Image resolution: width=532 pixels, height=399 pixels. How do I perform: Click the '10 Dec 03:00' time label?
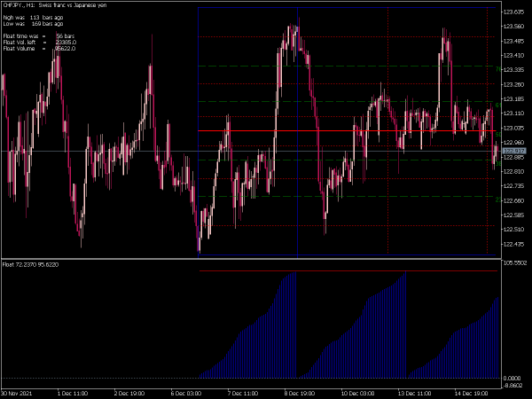pyautogui.click(x=357, y=393)
